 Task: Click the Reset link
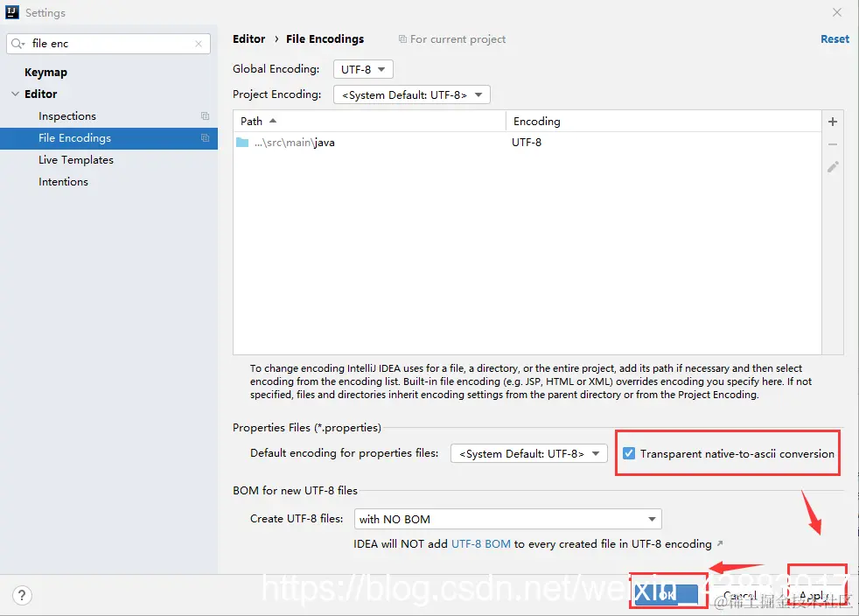coord(835,38)
